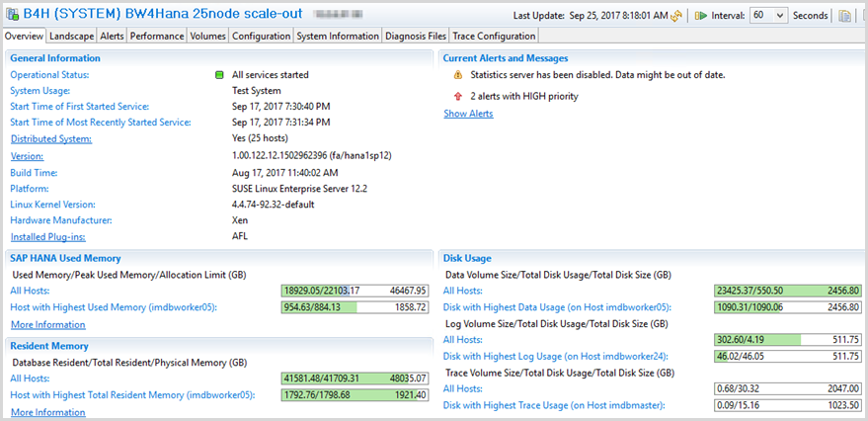868x421 pixels.
Task: Click 'SUSE Linux Enterprise Server 12.2' platform value
Action: [x=299, y=189]
